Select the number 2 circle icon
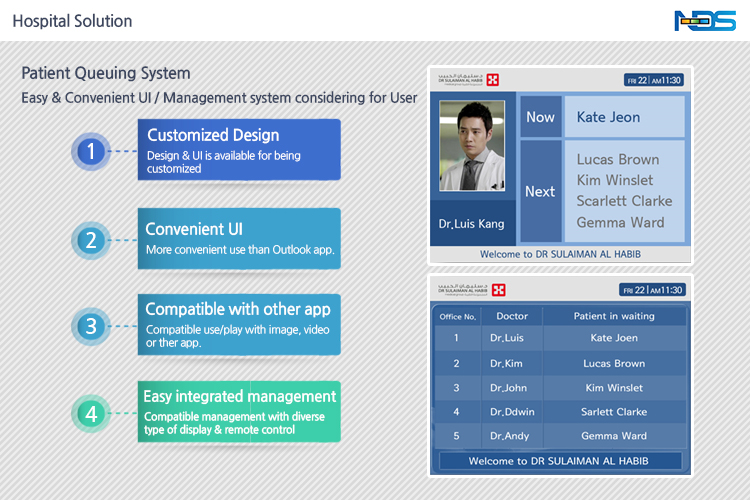Screen dimensions: 750x500 pos(91,240)
